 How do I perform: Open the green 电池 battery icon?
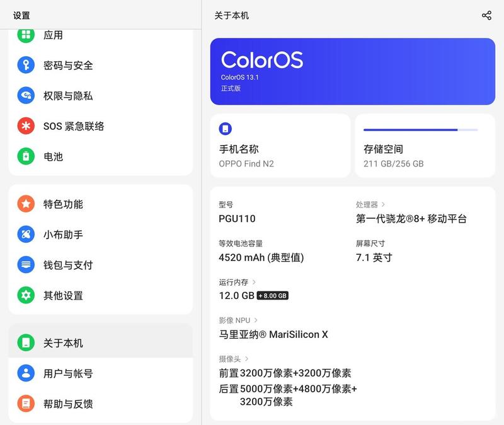(x=26, y=156)
